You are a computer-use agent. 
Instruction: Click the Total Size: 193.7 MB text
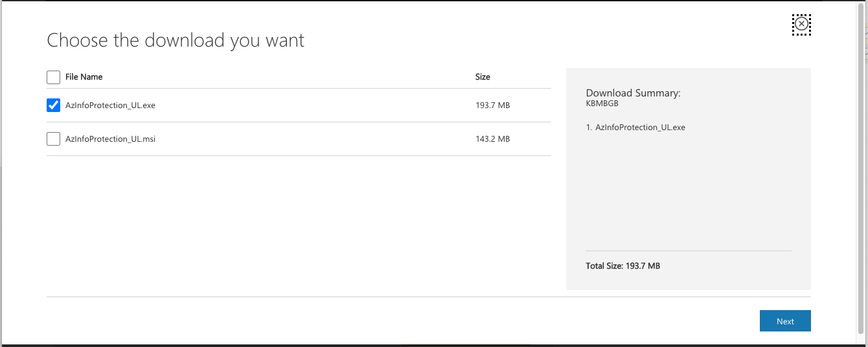[x=622, y=266]
